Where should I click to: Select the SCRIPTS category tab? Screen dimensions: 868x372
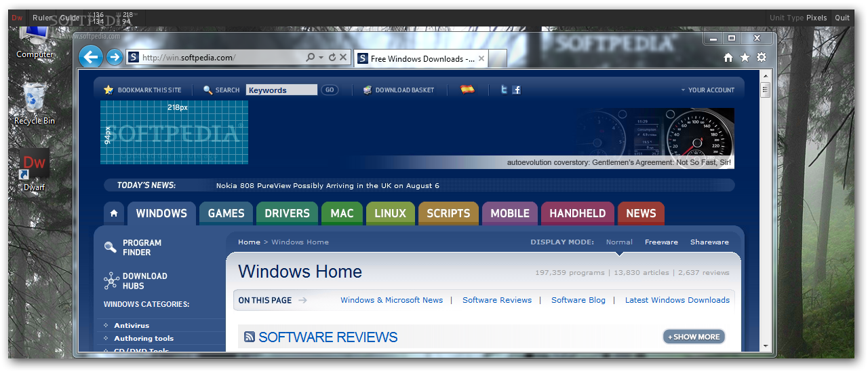(x=448, y=213)
